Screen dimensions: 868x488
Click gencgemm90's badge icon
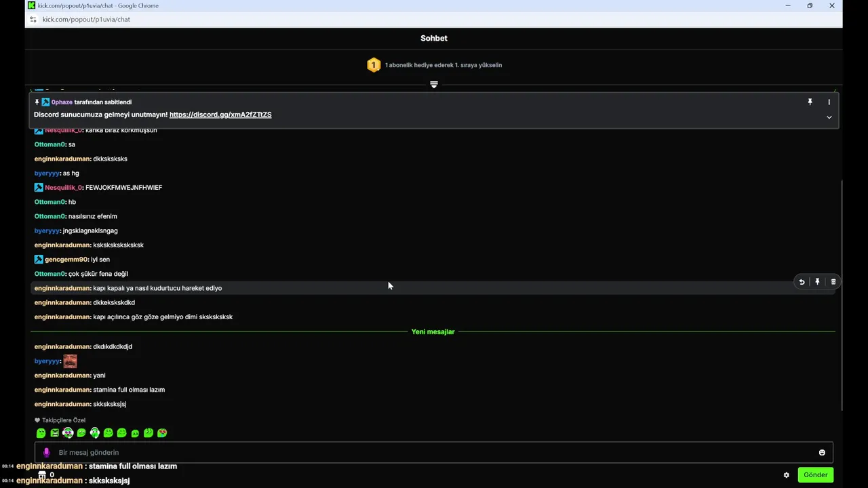coord(39,259)
